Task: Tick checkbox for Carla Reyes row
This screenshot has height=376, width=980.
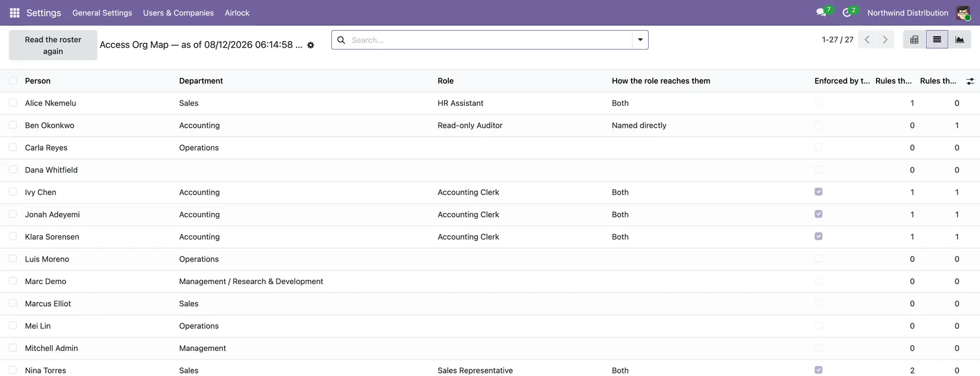Action: 13,148
